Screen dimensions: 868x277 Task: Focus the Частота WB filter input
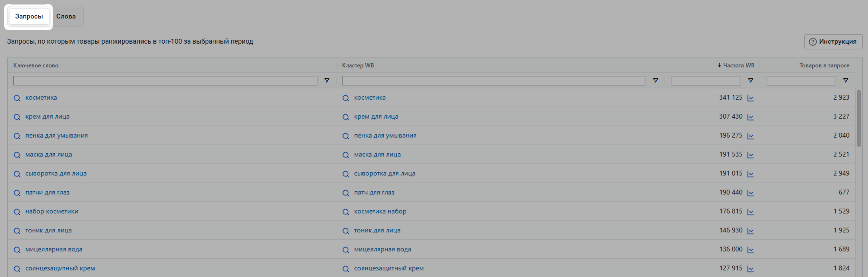click(706, 80)
